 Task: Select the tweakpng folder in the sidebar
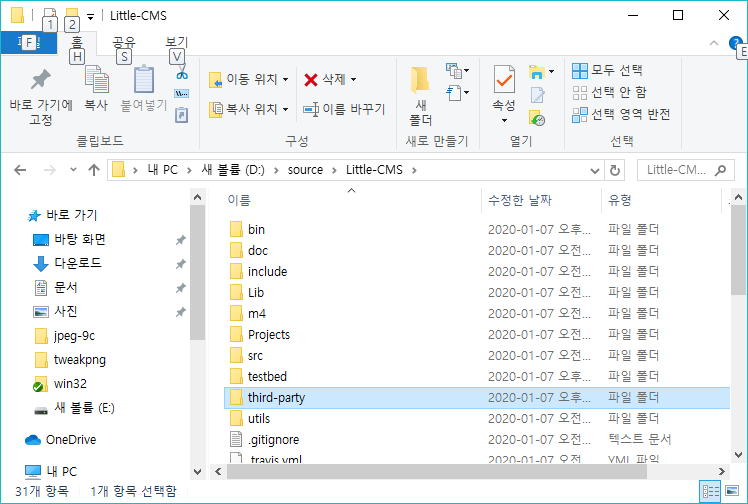click(x=70, y=360)
